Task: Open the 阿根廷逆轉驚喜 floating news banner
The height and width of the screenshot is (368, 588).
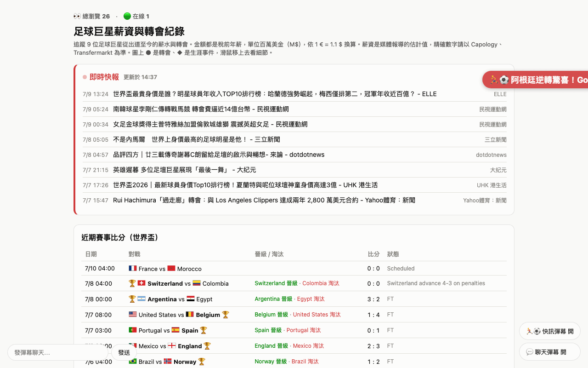Action: (x=536, y=80)
